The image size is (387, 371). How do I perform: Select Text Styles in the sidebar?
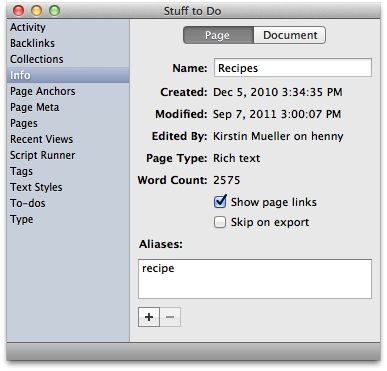[x=68, y=187]
